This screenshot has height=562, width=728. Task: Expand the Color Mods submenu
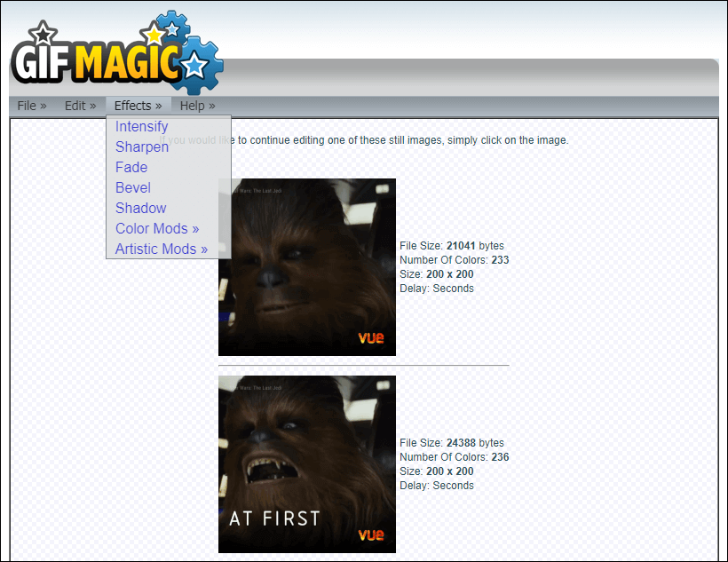pyautogui.click(x=157, y=228)
